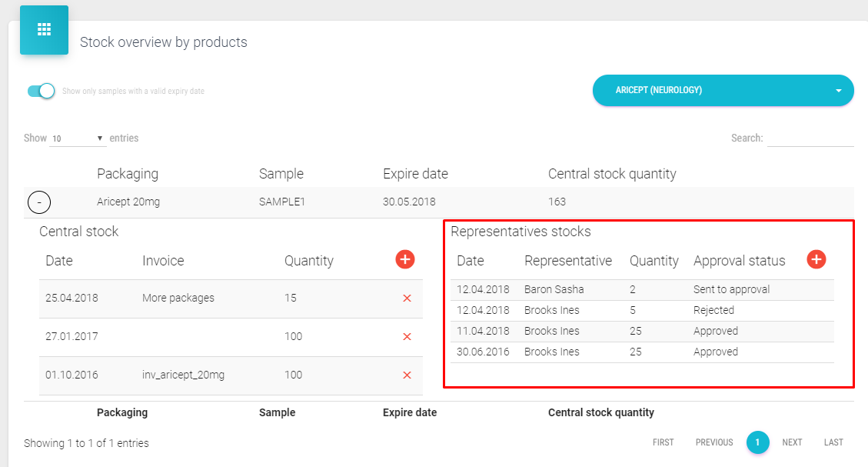Add a new central stock entry
This screenshot has height=467, width=868.
click(x=405, y=260)
